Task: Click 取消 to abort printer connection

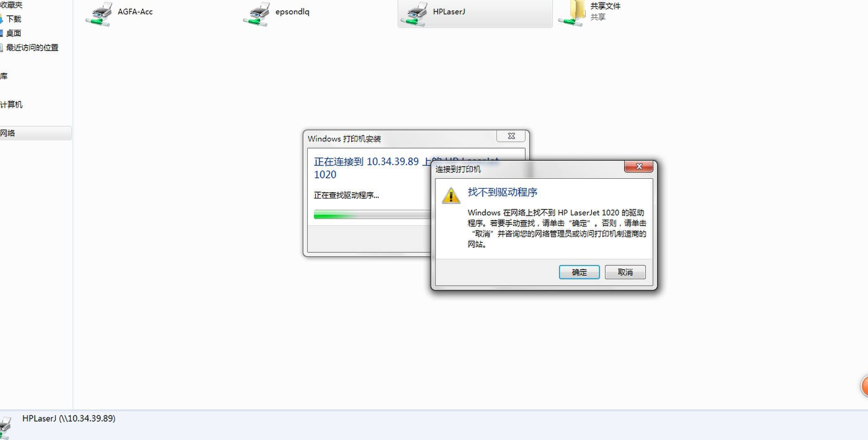Action: click(x=624, y=272)
